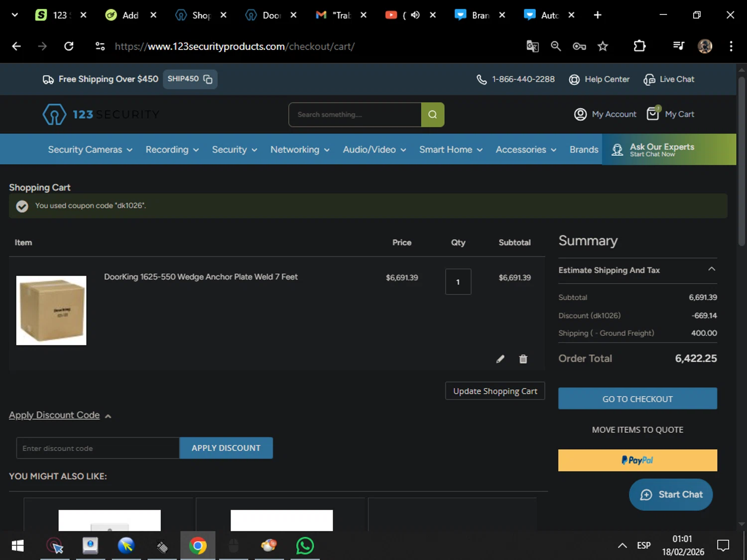The height and width of the screenshot is (560, 747).
Task: Open WhatsApp from the taskbar
Action: (x=305, y=546)
